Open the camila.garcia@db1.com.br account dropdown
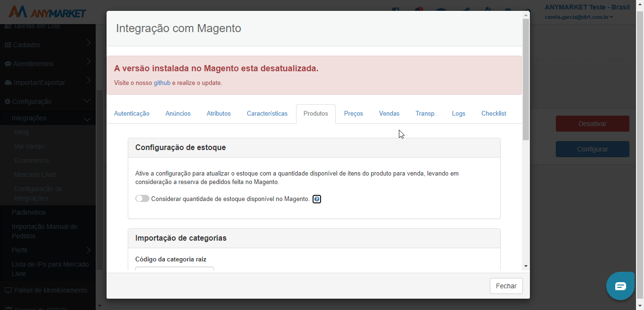644x310 pixels. [579, 17]
